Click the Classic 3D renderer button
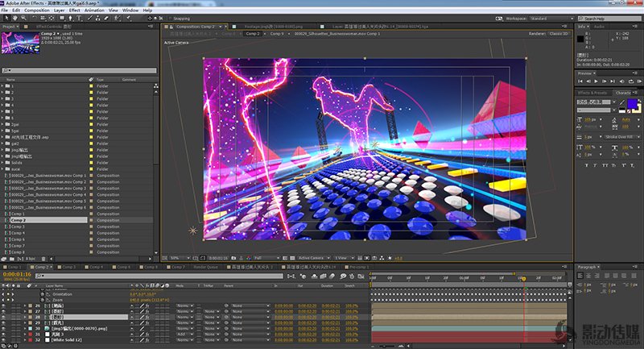The height and width of the screenshot is (349, 644). click(558, 34)
